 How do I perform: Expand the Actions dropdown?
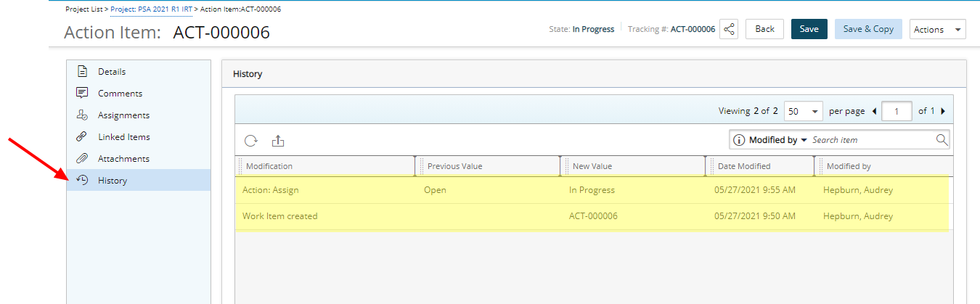coord(937,29)
